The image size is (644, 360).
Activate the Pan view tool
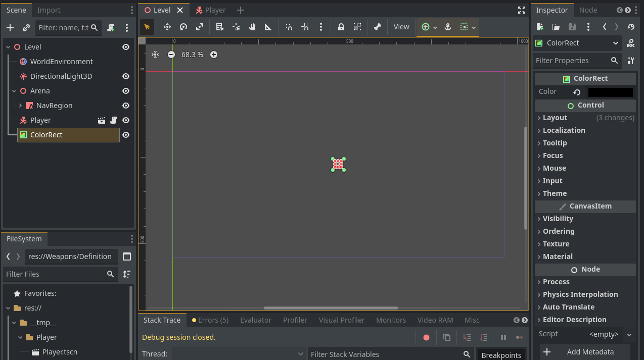point(252,27)
